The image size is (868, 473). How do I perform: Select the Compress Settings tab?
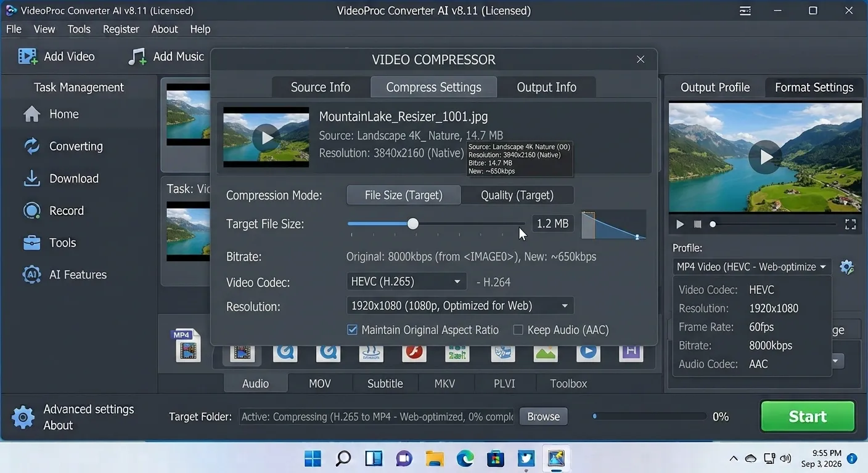click(x=433, y=87)
